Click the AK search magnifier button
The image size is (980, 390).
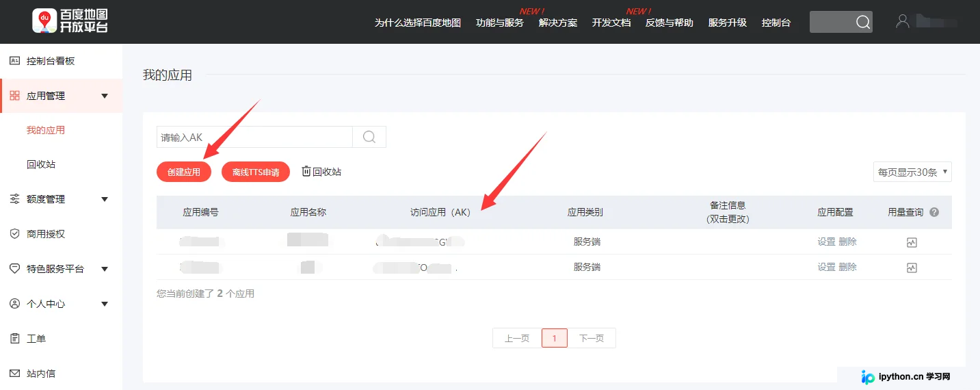tap(369, 137)
